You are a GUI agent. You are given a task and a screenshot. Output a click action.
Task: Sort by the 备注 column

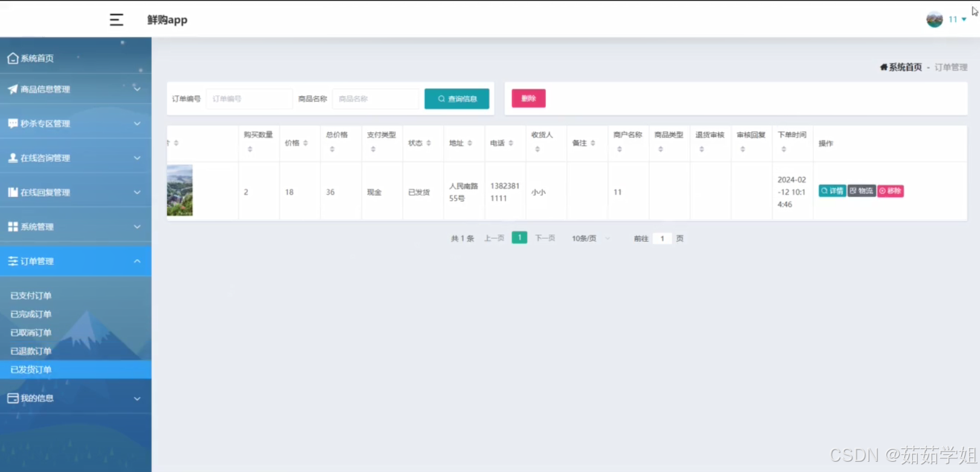(593, 143)
